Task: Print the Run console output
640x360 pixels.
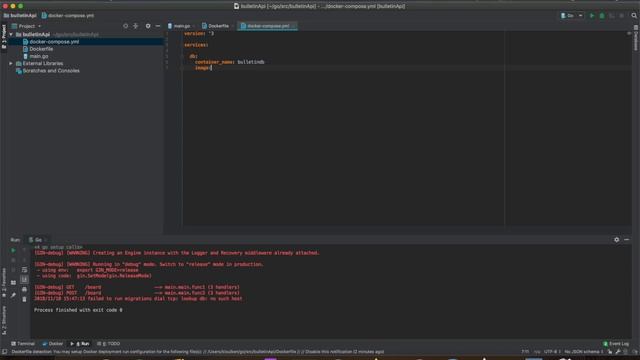Action: coord(24,289)
